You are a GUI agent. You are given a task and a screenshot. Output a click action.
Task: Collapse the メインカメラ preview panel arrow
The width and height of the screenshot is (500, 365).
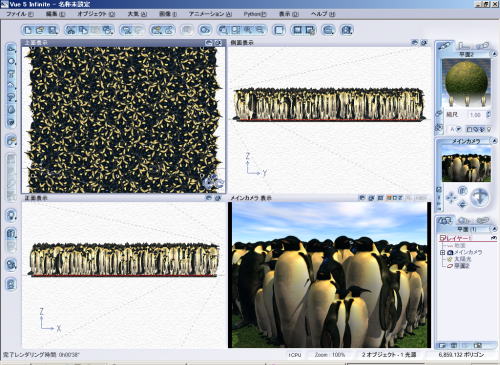coord(494,141)
